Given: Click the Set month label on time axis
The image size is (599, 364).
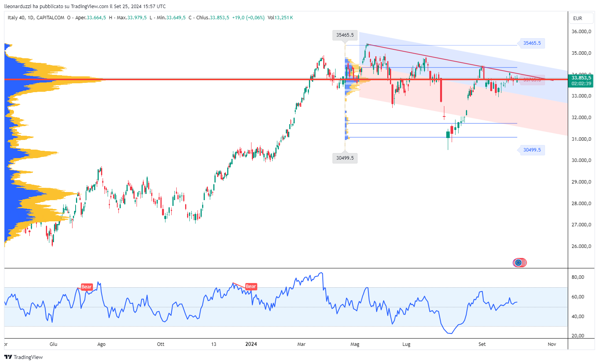Looking at the screenshot, I should (x=482, y=344).
